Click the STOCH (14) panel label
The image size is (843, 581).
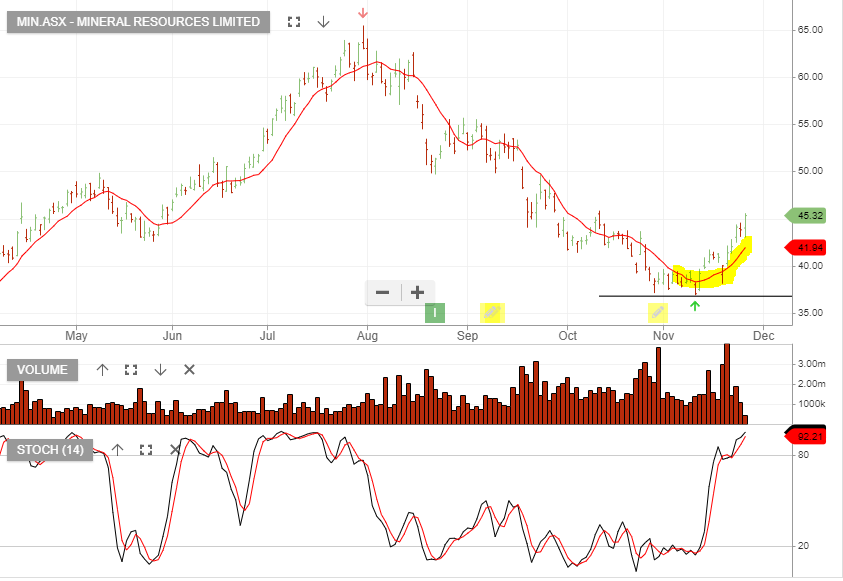50,450
